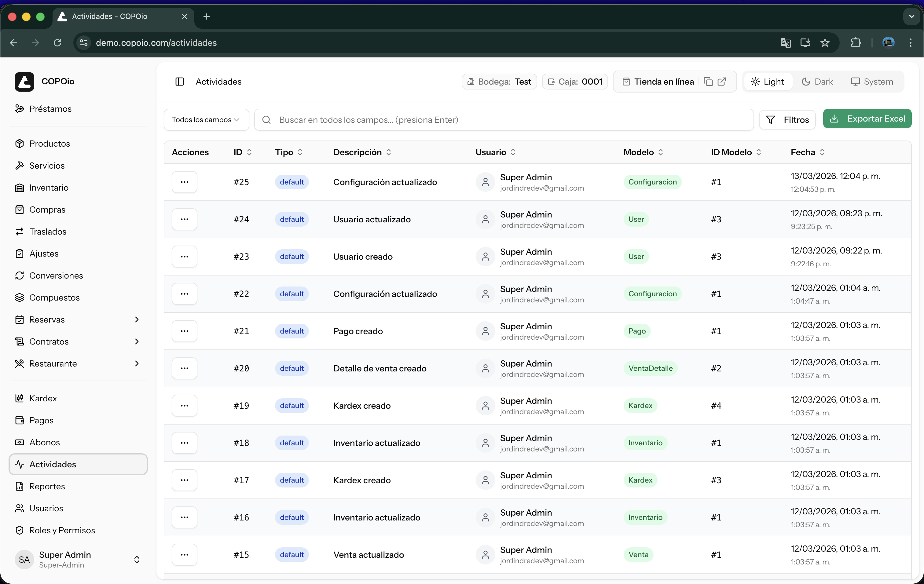Go to Roles y Permisos
Image resolution: width=924 pixels, height=584 pixels.
pos(62,530)
